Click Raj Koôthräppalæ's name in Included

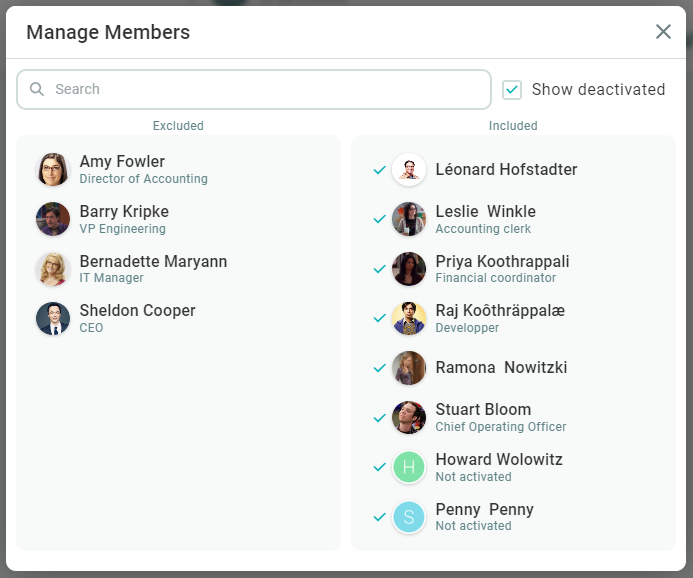pyautogui.click(x=500, y=311)
